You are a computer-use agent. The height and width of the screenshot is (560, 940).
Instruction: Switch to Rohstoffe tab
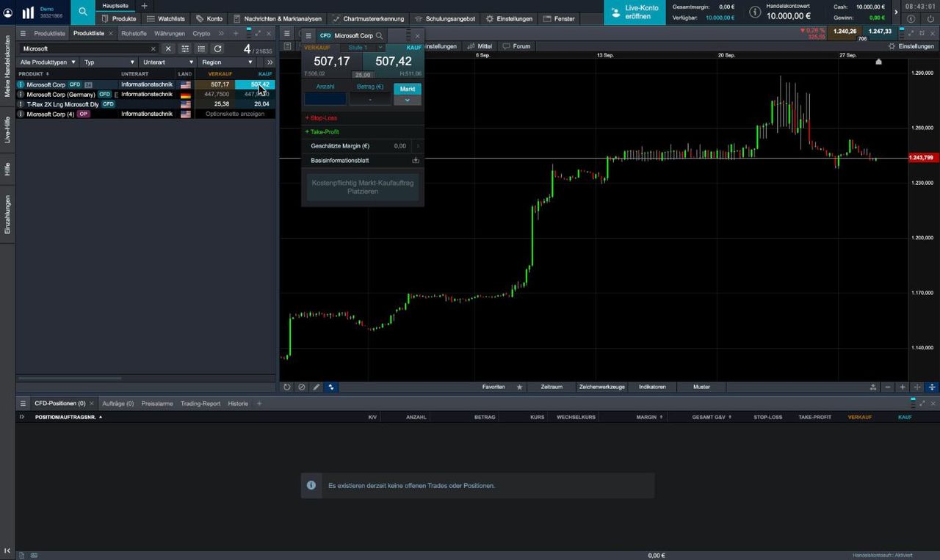point(134,34)
